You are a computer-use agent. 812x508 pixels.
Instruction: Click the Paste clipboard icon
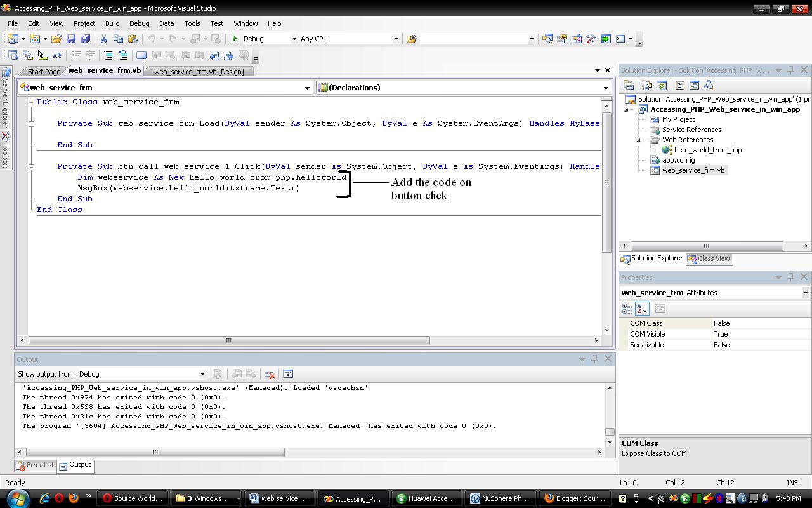[133, 39]
